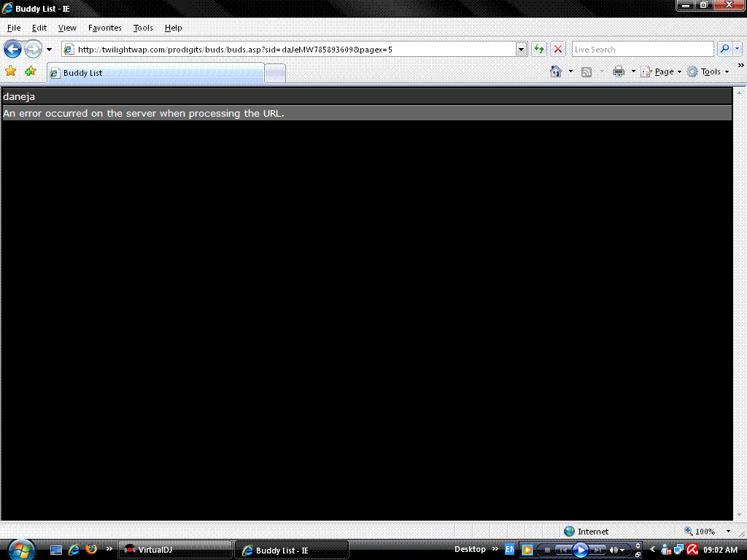The height and width of the screenshot is (560, 747).
Task: Open the Tools menu in menu bar
Action: [143, 28]
